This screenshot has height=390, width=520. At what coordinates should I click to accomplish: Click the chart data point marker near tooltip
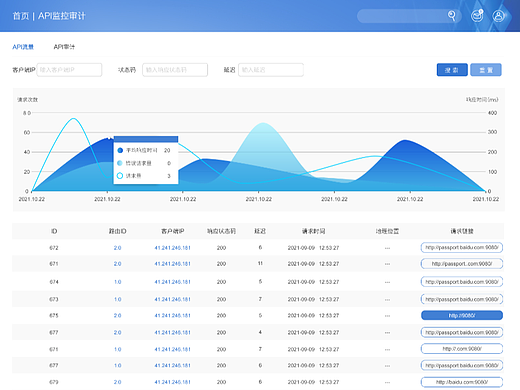click(109, 137)
